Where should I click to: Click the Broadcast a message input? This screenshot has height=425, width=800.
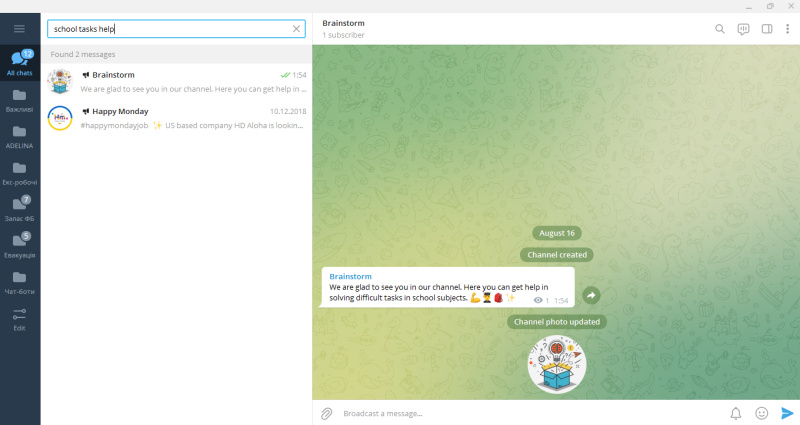[531, 413]
